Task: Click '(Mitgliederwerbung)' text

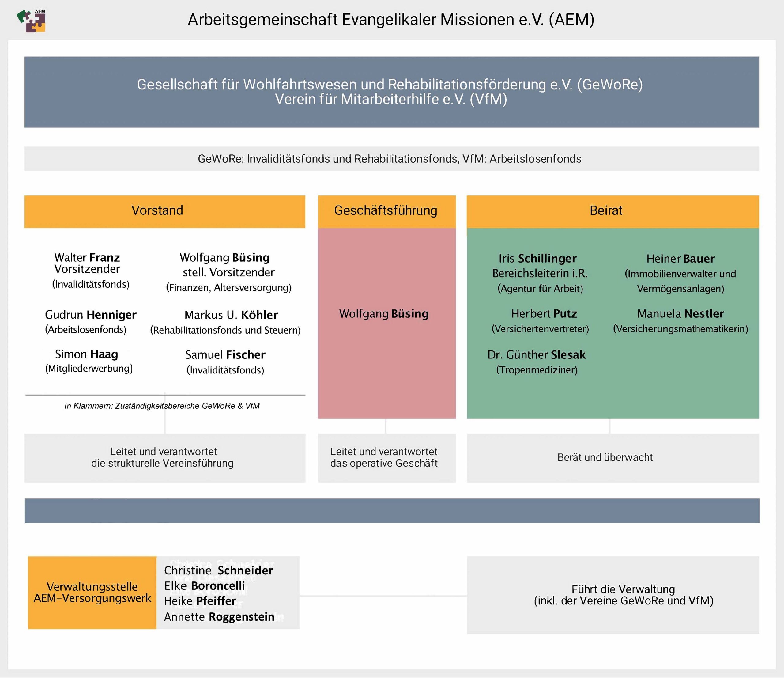Action: 89,369
